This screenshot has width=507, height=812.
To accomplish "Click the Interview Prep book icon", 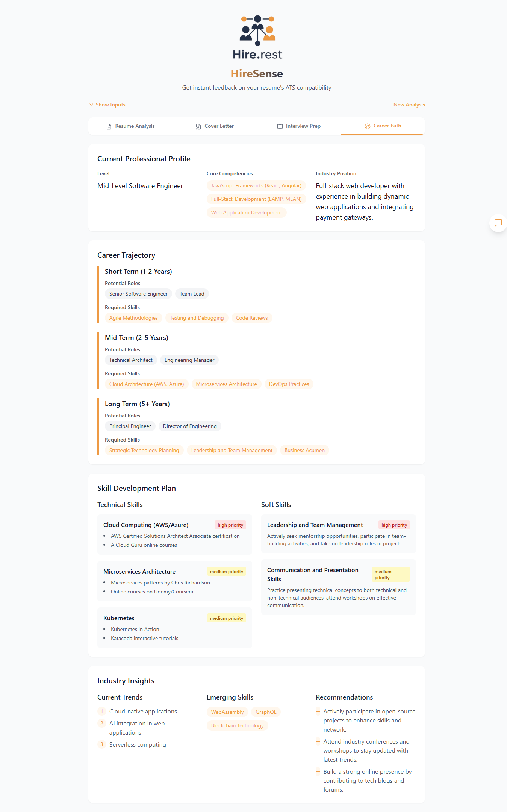I will 280,126.
